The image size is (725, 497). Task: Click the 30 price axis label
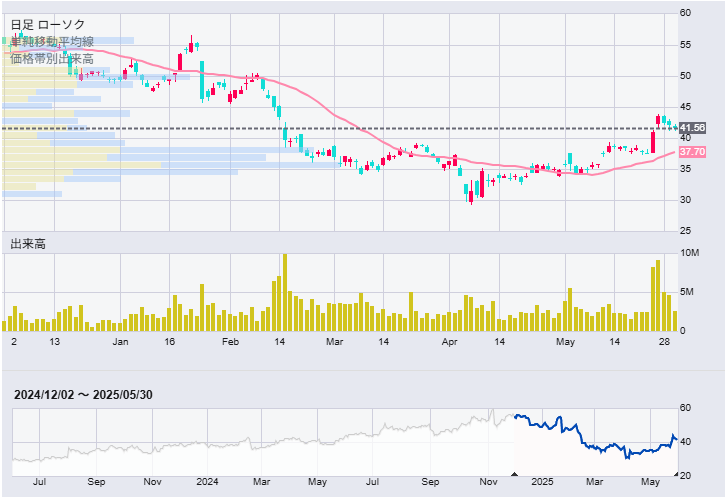tap(686, 200)
